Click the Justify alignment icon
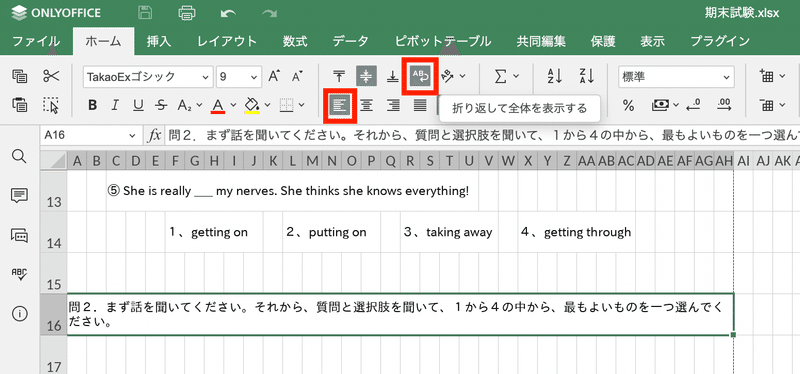Viewport: 800px width, 374px height. [420, 106]
